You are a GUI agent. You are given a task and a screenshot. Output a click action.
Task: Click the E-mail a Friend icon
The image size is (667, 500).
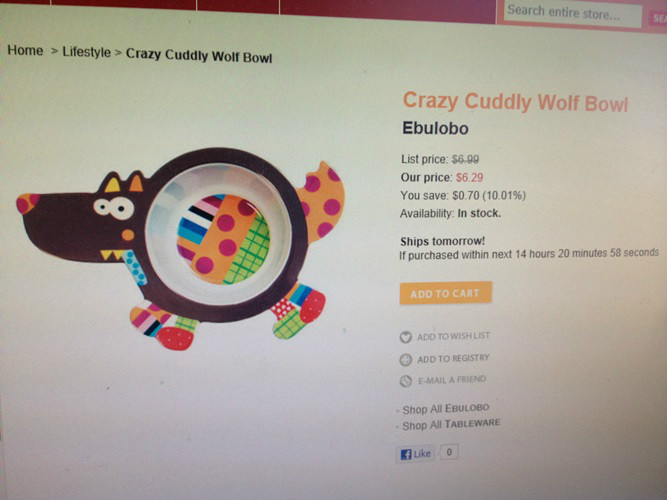(405, 380)
